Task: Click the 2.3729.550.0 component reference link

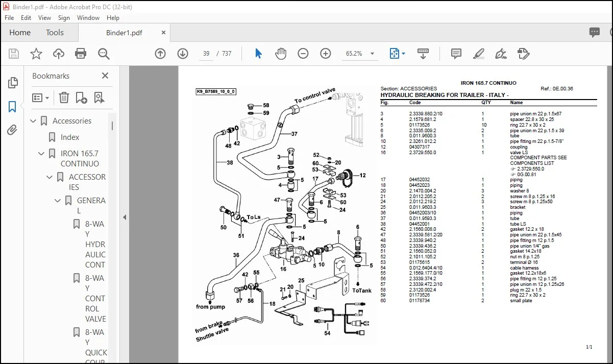Action: point(530,168)
